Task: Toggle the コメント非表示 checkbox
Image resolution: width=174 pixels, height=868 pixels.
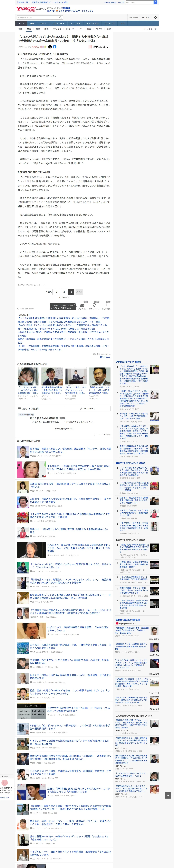Action: pyautogui.click(x=96, y=434)
